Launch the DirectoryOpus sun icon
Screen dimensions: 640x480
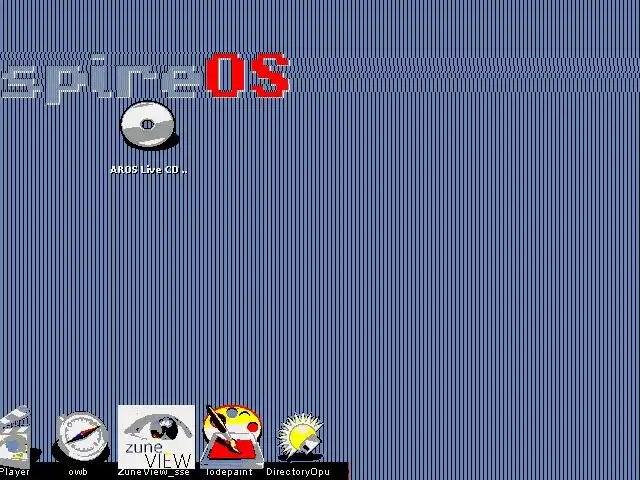pyautogui.click(x=301, y=438)
